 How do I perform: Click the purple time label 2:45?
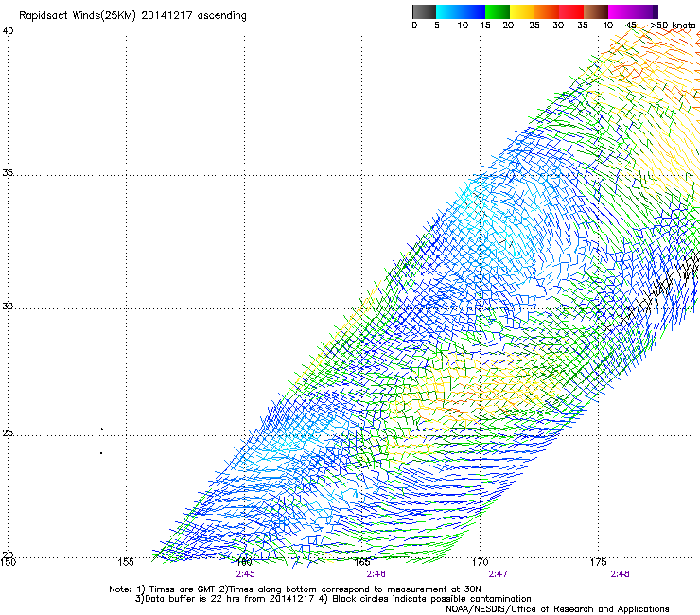[246, 574]
